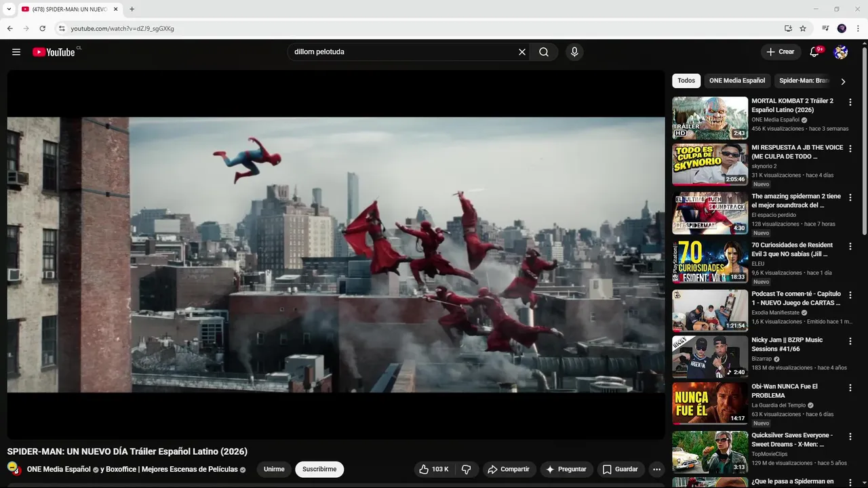868x488 pixels.
Task: Open more actions under the video
Action: [x=656, y=469]
